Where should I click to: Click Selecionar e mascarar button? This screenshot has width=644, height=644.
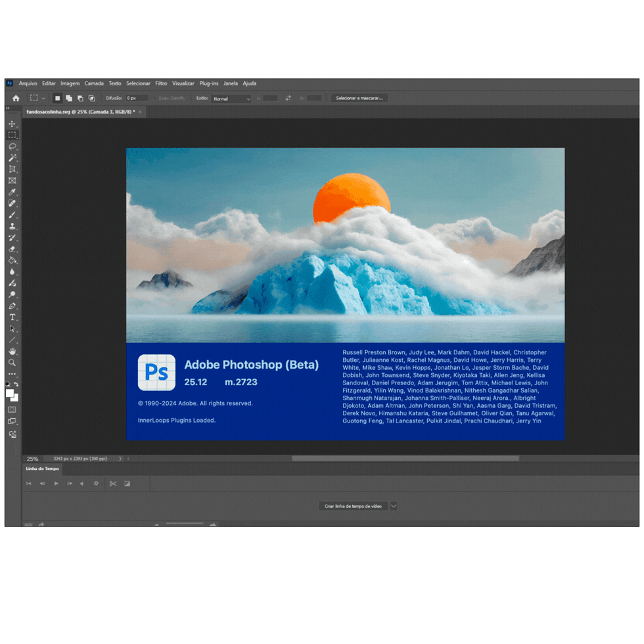click(x=359, y=98)
